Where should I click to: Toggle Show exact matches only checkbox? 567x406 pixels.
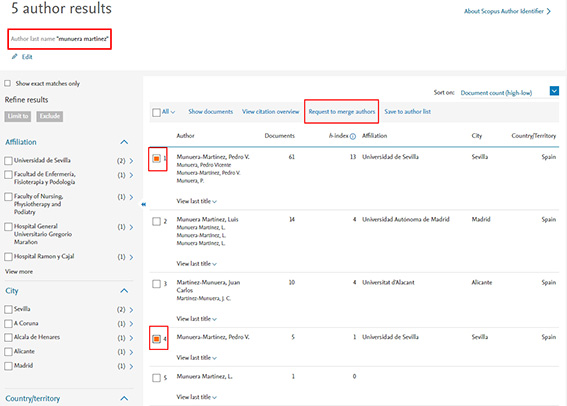tap(8, 84)
